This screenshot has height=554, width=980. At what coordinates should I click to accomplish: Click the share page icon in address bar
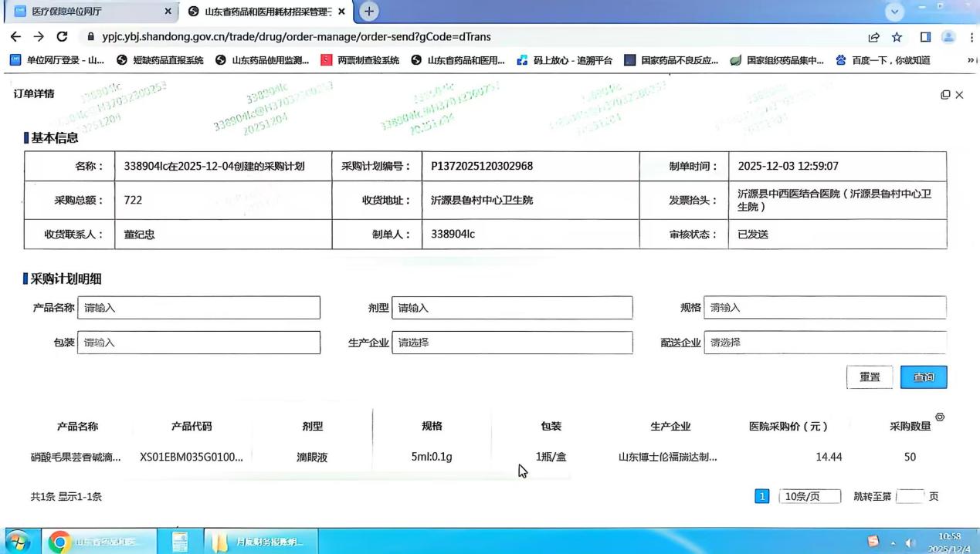click(x=873, y=37)
